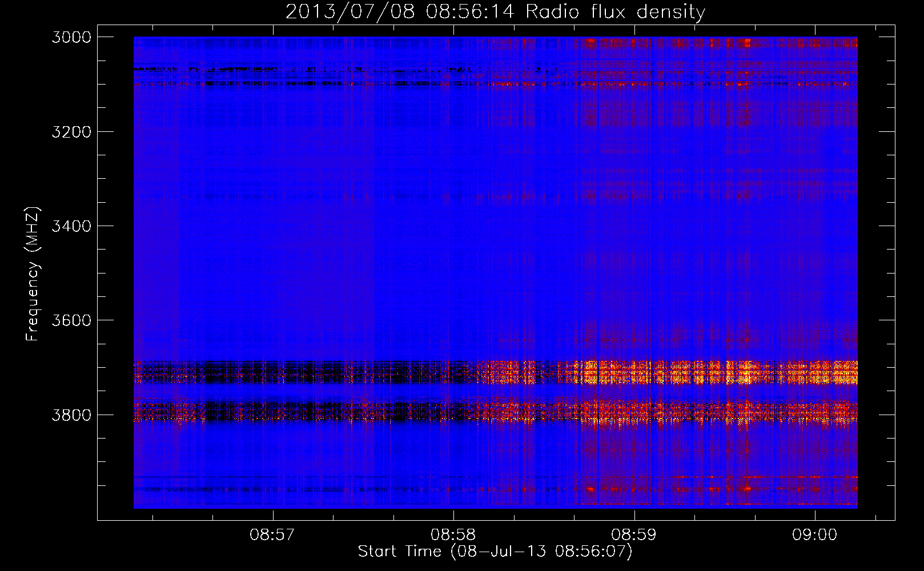Image resolution: width=924 pixels, height=571 pixels.
Task: Click the 08:57 time axis label
Action: 272,534
